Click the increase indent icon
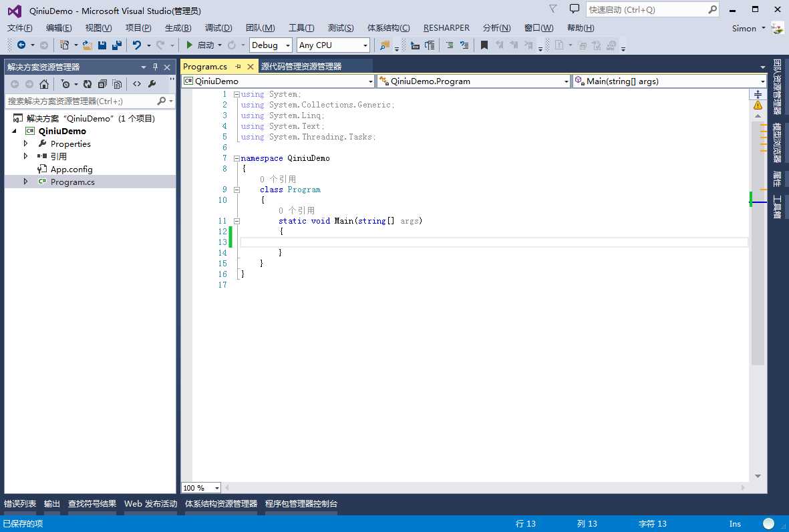789x532 pixels. tap(464, 45)
